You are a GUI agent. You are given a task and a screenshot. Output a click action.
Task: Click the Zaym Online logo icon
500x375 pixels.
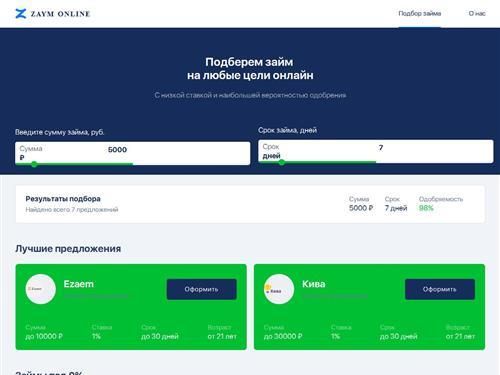tap(21, 14)
